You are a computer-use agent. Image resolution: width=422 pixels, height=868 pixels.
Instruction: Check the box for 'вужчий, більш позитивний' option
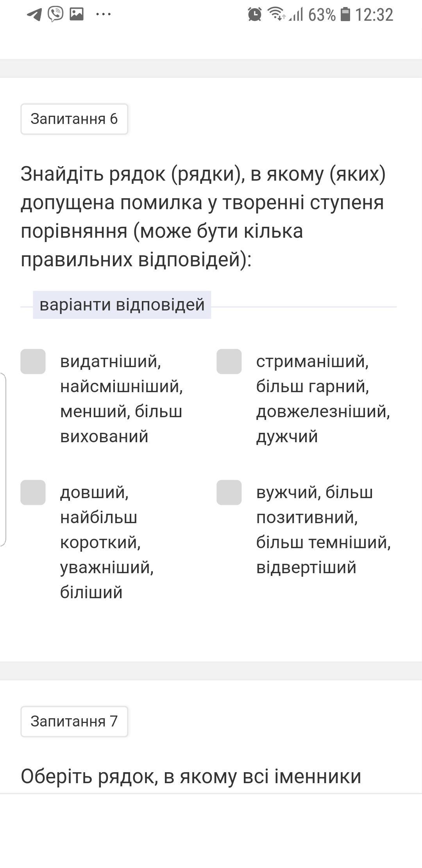(x=229, y=492)
